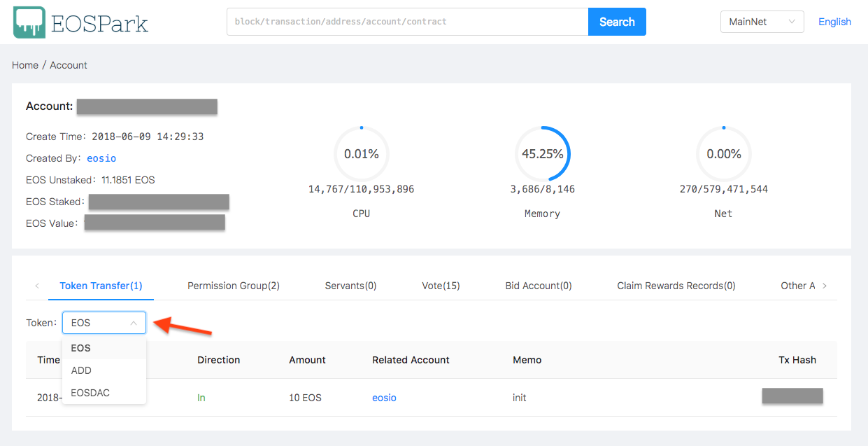868x446 pixels.
Task: Open eosio in the Related Account column
Action: (384, 398)
